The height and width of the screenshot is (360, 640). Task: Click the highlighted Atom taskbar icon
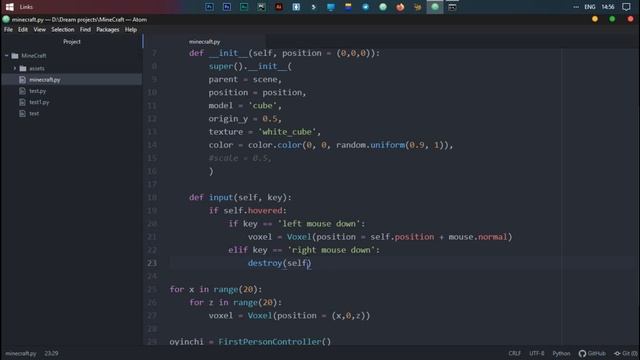pos(435,7)
